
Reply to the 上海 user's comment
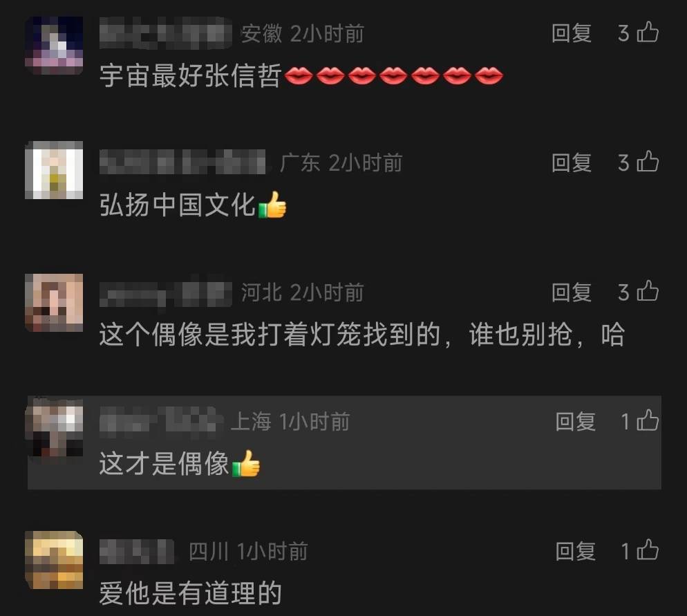coord(575,421)
